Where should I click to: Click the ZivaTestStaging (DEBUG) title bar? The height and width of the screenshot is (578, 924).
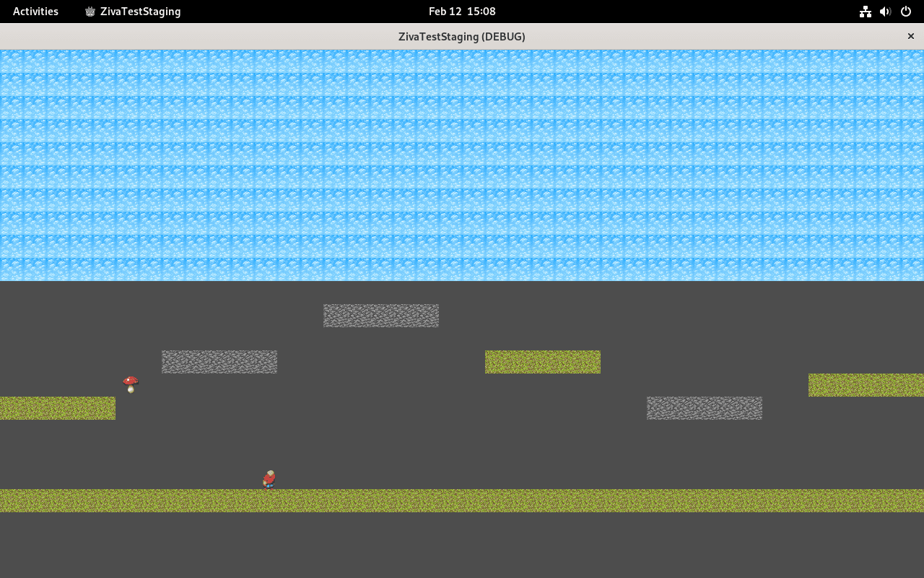[462, 36]
